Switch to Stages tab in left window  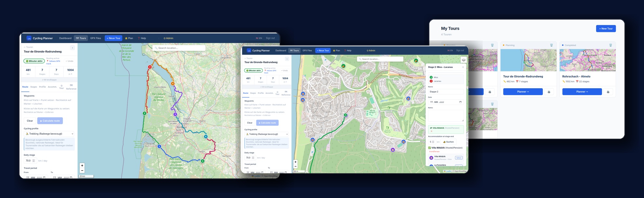(34, 87)
